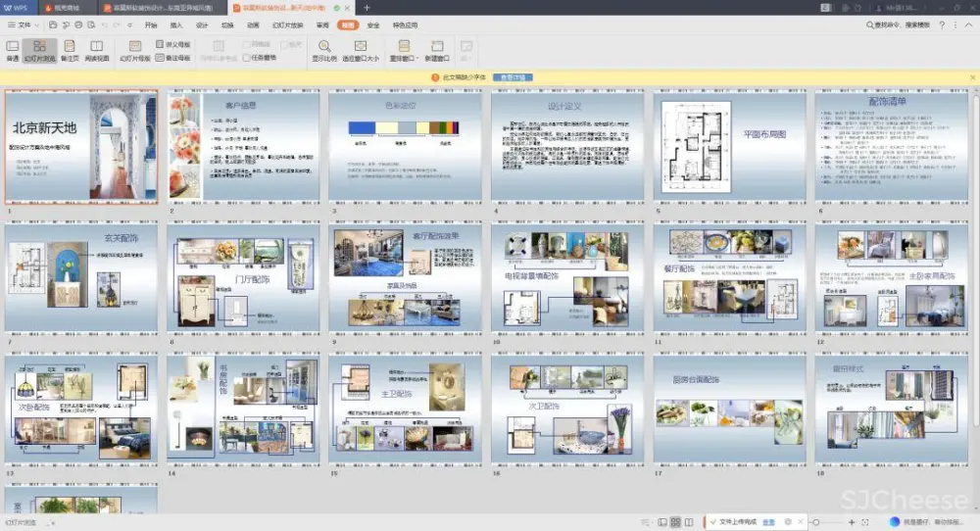Screen dimensions: 980x531
Task: Switch to Reading view (阅读视图)
Action: pyautogui.click(x=97, y=50)
